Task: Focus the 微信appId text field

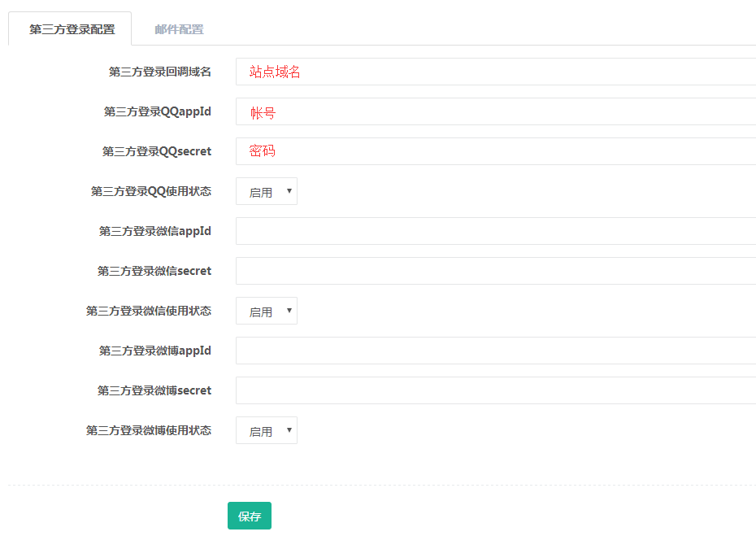Action: pos(496,231)
